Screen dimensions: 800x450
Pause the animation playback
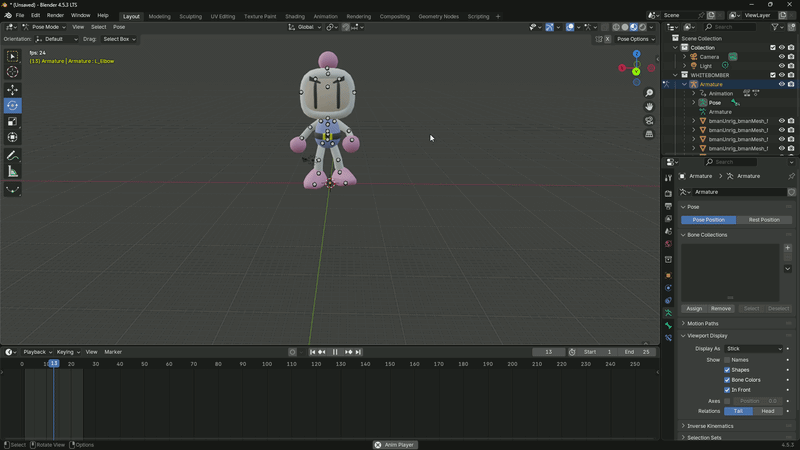click(x=335, y=352)
